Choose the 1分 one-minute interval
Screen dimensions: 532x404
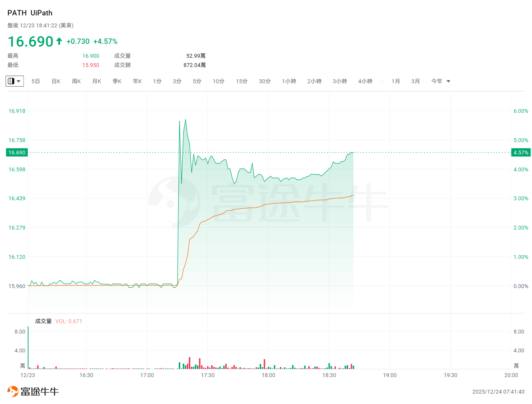click(157, 81)
